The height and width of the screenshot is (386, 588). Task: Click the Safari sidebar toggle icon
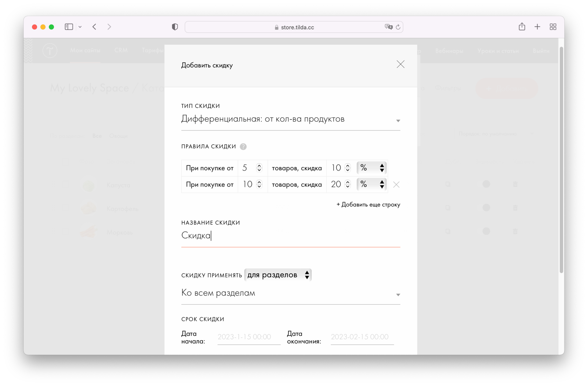click(69, 27)
